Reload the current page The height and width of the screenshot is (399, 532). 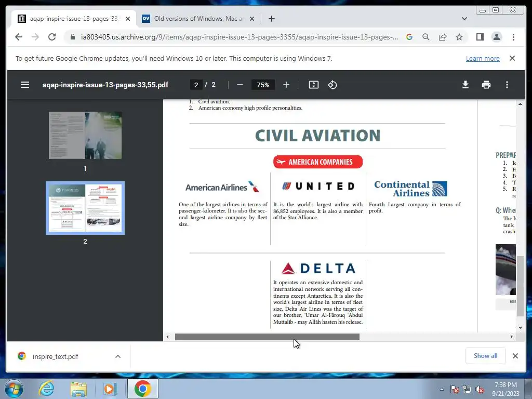click(x=52, y=37)
